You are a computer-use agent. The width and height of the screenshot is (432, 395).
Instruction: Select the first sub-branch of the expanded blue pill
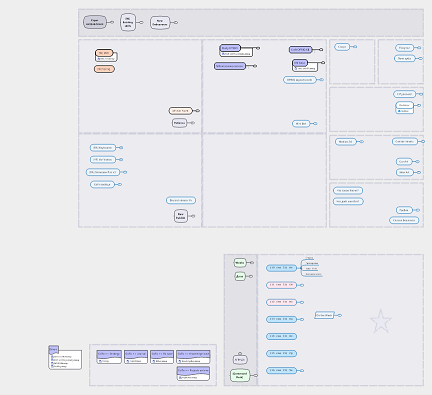click(309, 258)
